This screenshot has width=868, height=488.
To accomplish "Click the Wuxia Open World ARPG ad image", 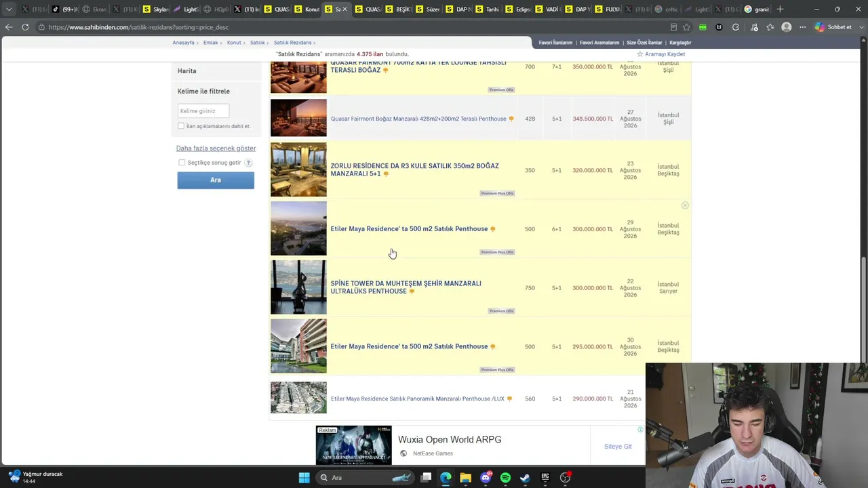I will point(353,445).
